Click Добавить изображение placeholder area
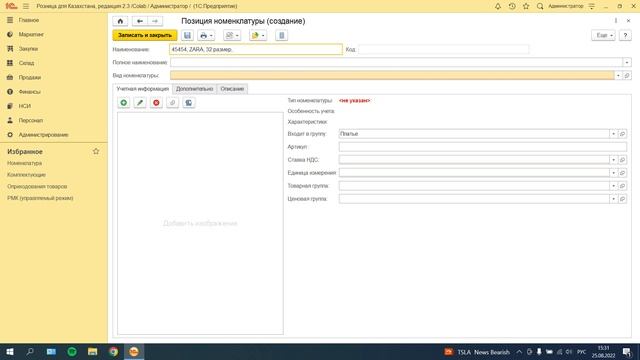 point(200,224)
